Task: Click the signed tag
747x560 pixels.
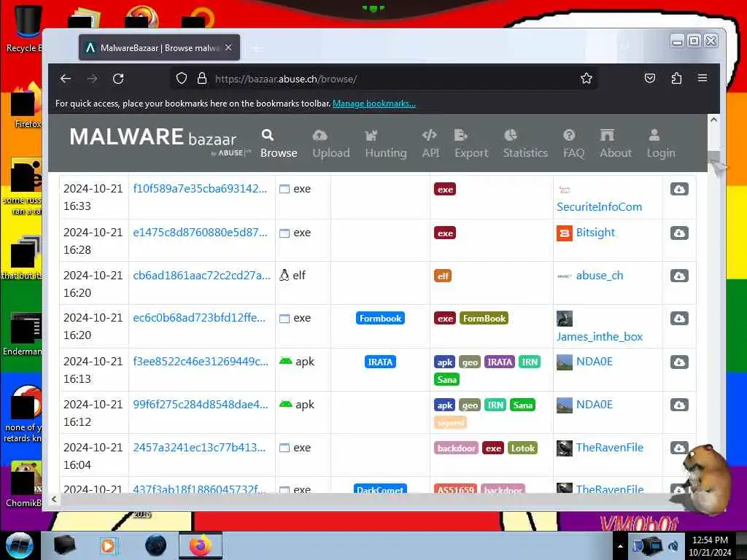Action: (x=451, y=422)
